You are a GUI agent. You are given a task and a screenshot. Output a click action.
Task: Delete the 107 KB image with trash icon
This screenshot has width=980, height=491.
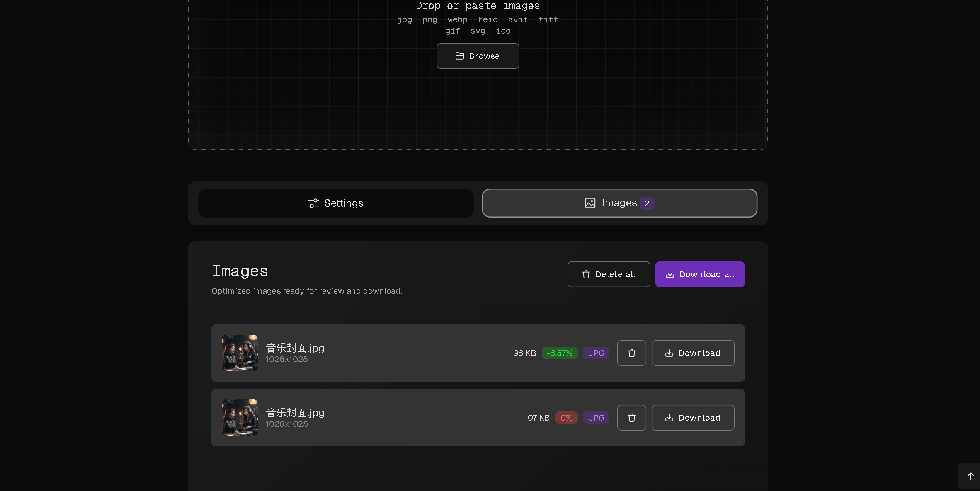[x=631, y=418]
